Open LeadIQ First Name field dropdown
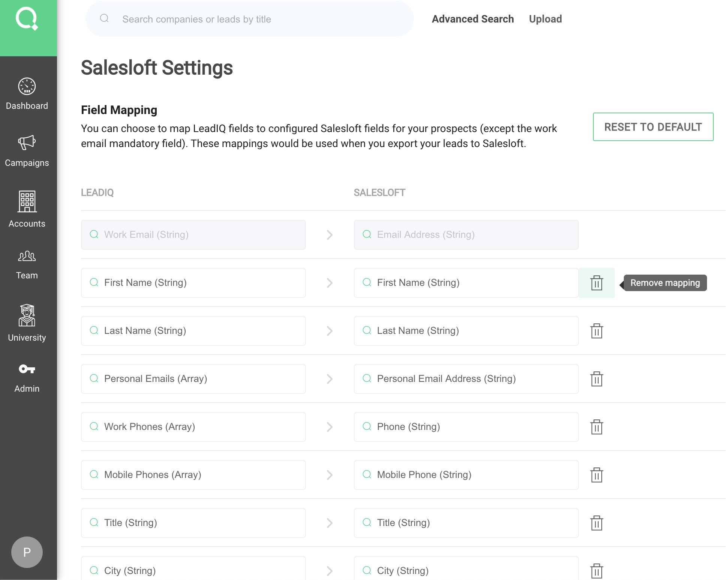The width and height of the screenshot is (728, 580). click(193, 283)
